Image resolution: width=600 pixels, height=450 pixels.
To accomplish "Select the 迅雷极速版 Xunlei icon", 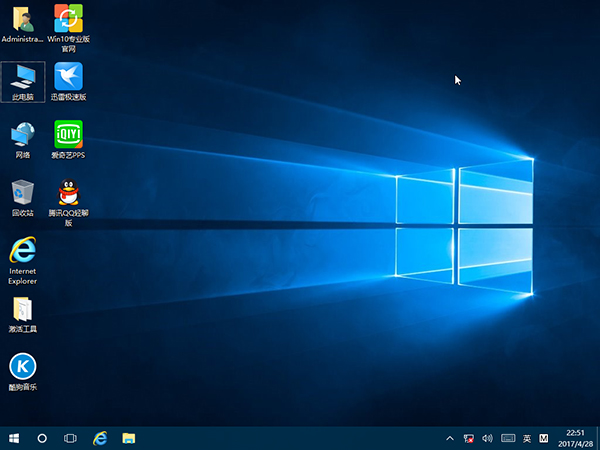I will pos(68,76).
